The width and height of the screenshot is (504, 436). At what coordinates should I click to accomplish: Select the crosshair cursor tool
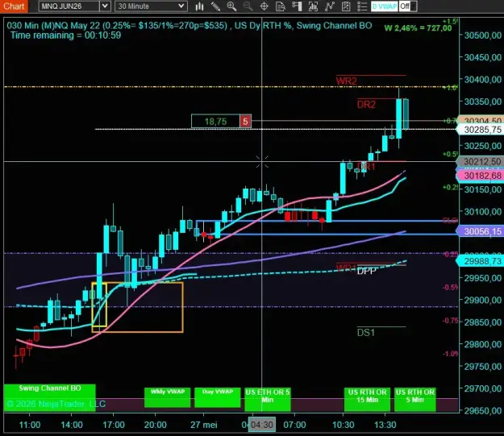264,6
